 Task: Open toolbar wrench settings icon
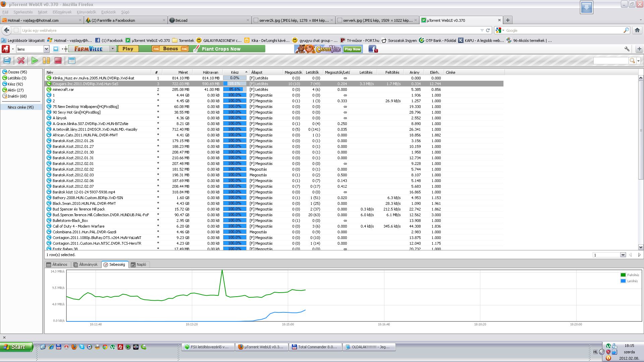627,49
